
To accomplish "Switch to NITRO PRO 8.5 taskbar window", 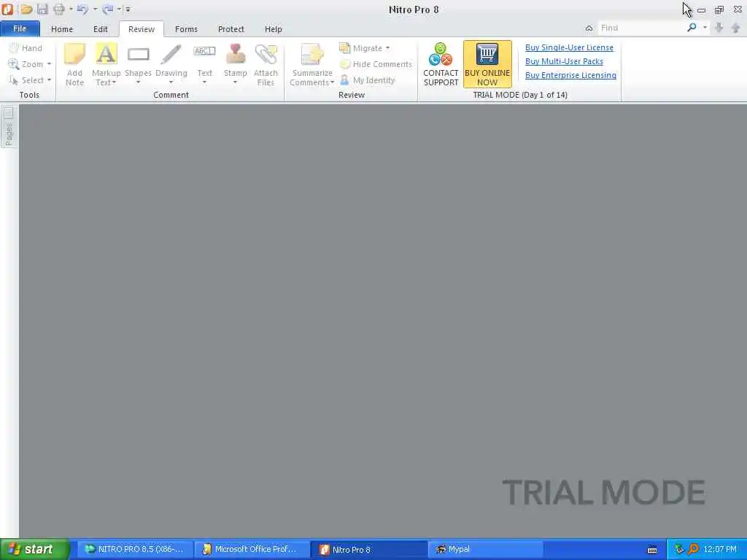I will pos(134,550).
